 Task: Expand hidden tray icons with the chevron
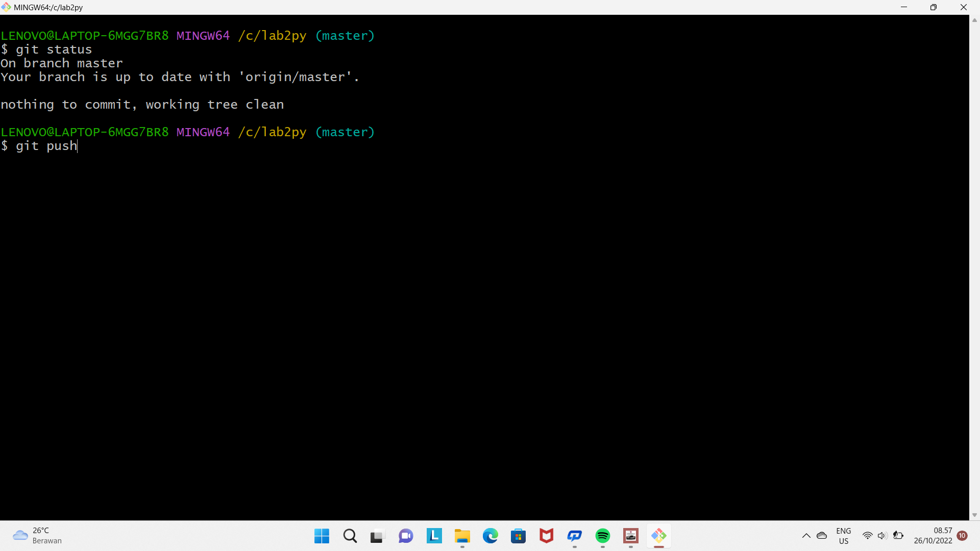point(806,536)
